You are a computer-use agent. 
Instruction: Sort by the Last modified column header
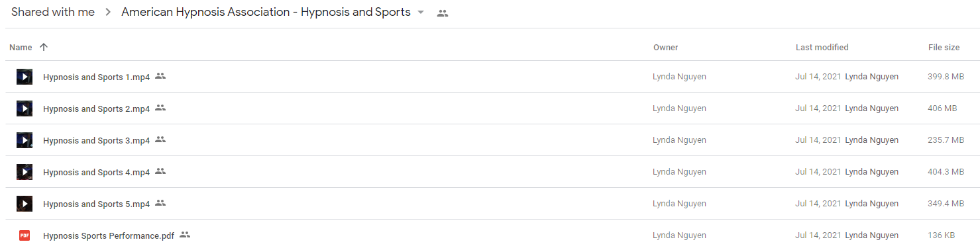coord(822,47)
